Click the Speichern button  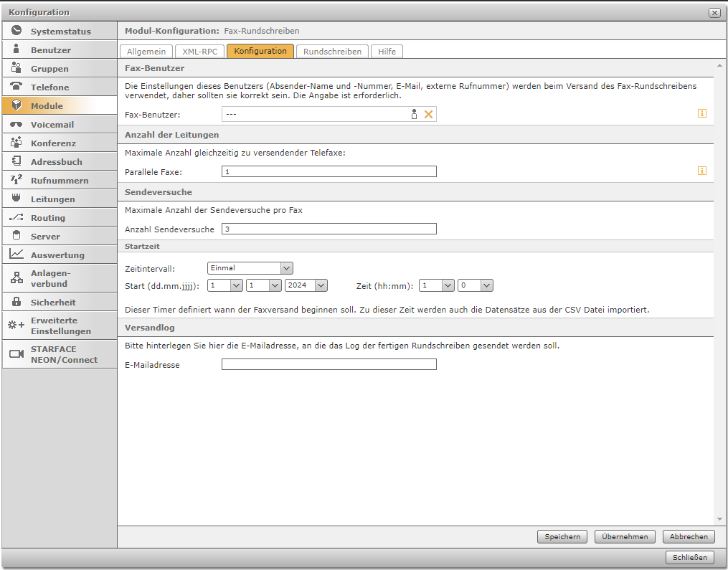[x=562, y=536]
